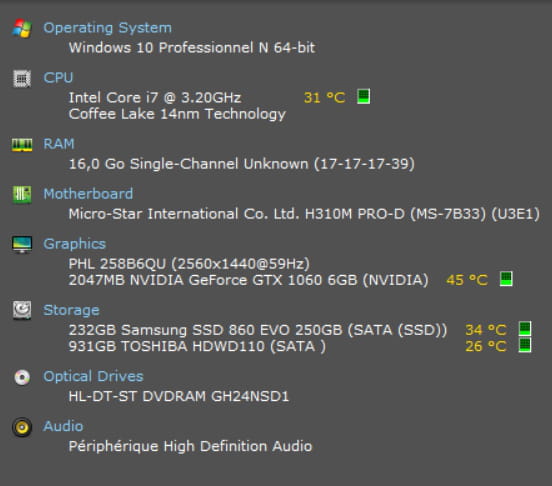The height and width of the screenshot is (486, 552).
Task: Open the Optical Drives section link
Action: (93, 377)
